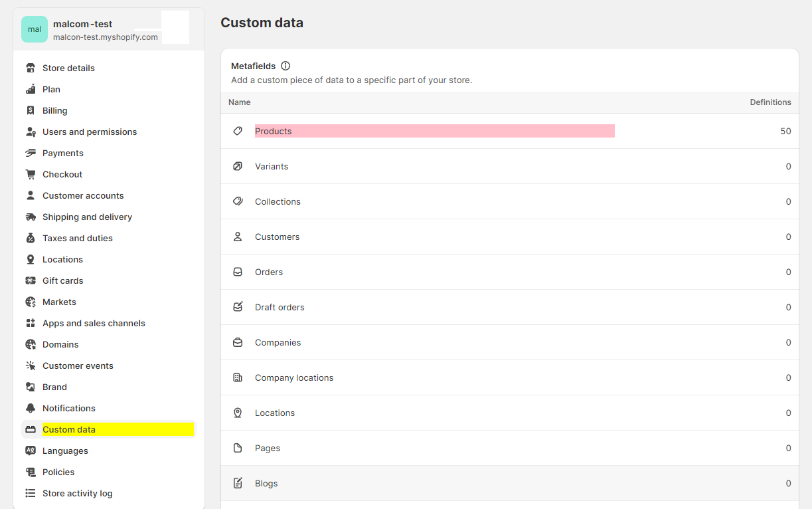Viewport: 812px width, 509px height.
Task: Click the Markets globe icon
Action: pyautogui.click(x=31, y=302)
